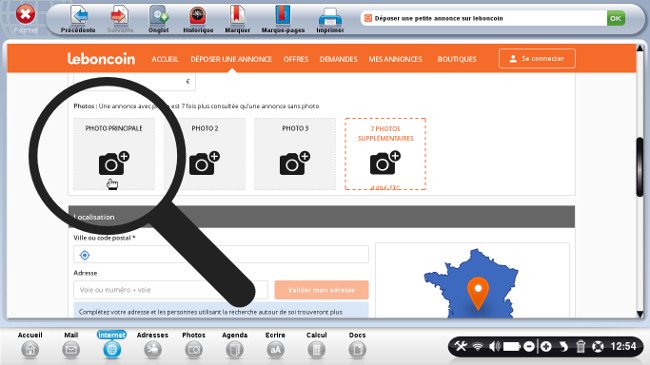
Task: Open the Photos app in the dock
Action: pyautogui.click(x=194, y=345)
